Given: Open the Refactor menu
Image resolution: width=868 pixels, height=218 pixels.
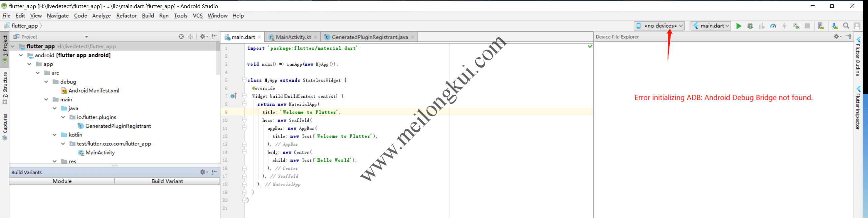Looking at the screenshot, I should tap(126, 15).
